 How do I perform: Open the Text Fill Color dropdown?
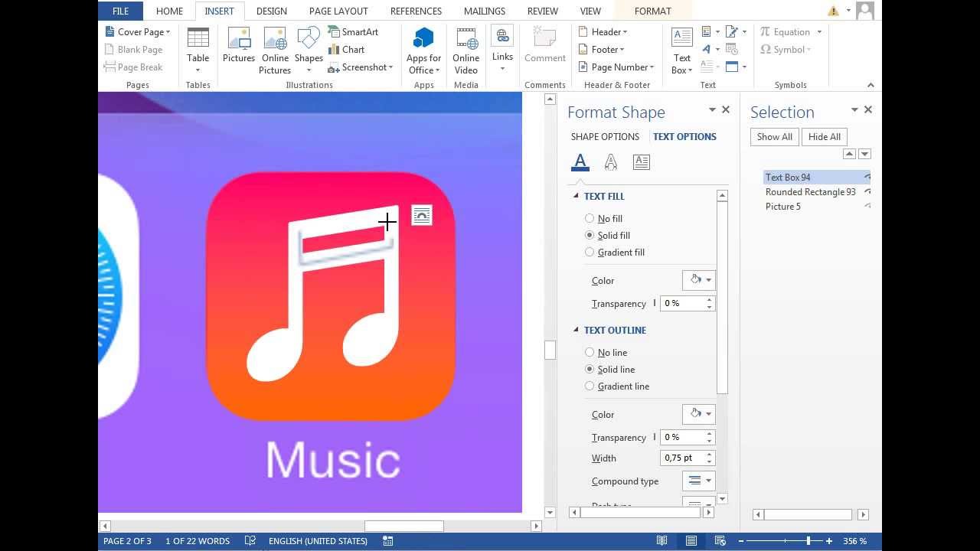pyautogui.click(x=698, y=281)
